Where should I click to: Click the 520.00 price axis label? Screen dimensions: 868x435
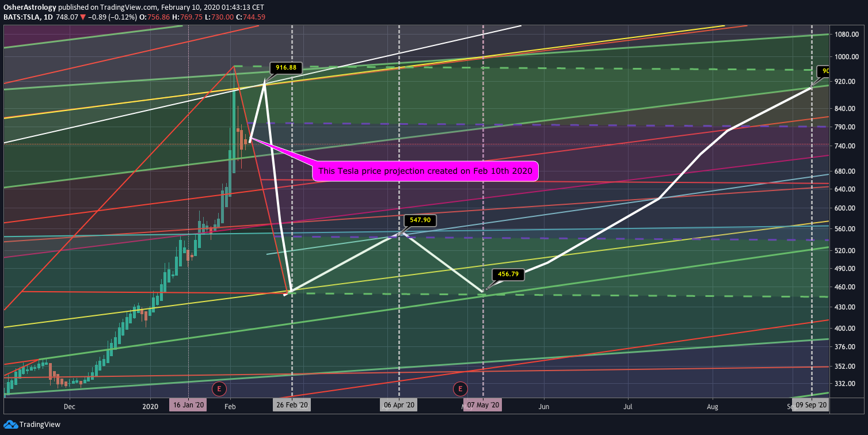tap(846, 251)
